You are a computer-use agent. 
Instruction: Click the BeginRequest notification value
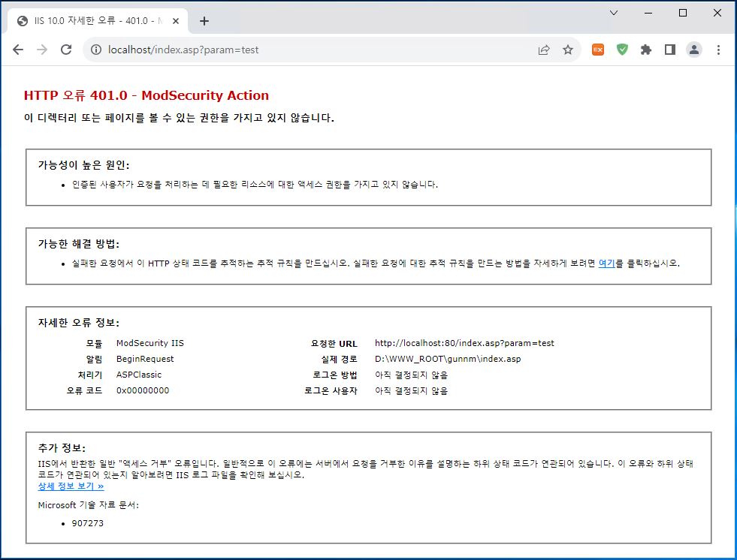(145, 359)
